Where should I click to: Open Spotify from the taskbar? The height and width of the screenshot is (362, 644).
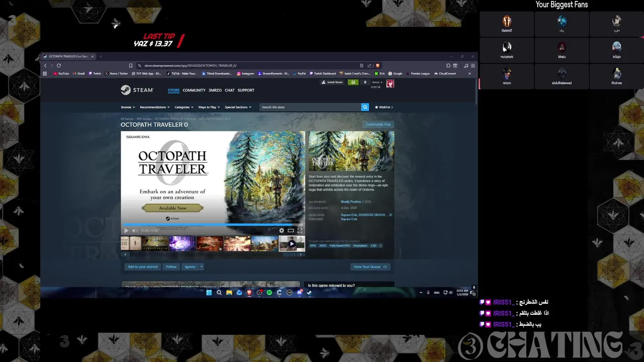point(269,293)
